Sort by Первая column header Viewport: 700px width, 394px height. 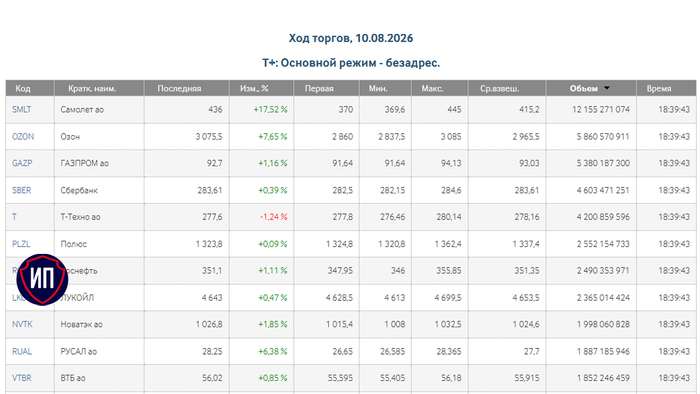click(319, 88)
